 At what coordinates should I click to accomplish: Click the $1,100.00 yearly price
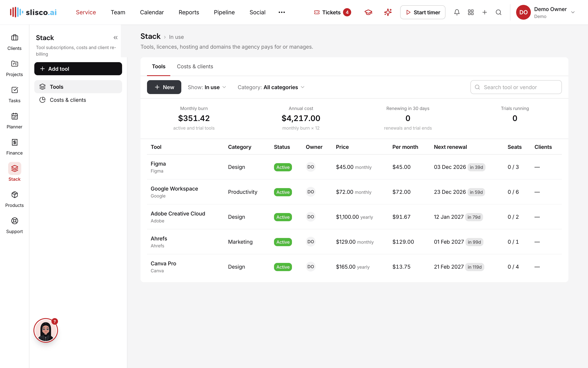[x=354, y=217]
